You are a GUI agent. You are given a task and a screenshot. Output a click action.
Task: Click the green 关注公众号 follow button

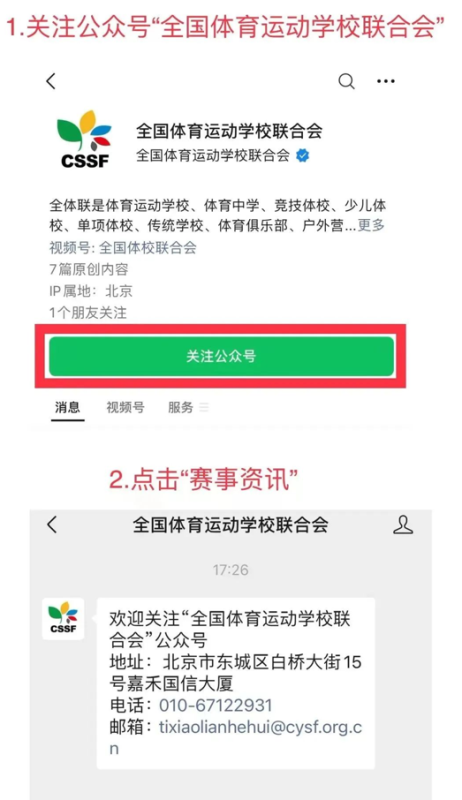[x=221, y=356]
